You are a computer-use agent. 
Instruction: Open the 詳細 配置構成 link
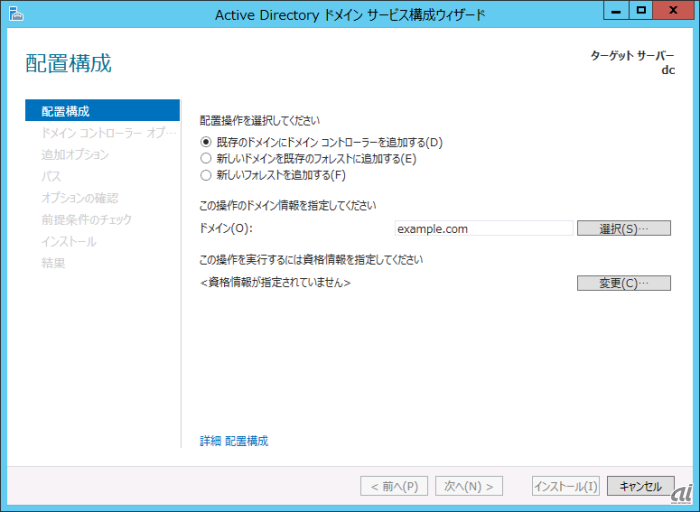coord(234,441)
